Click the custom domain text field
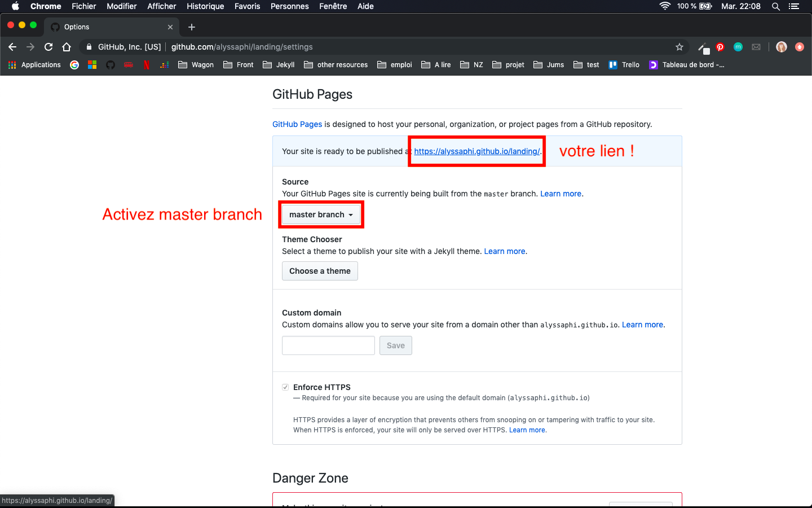Image resolution: width=812 pixels, height=508 pixels. [328, 345]
